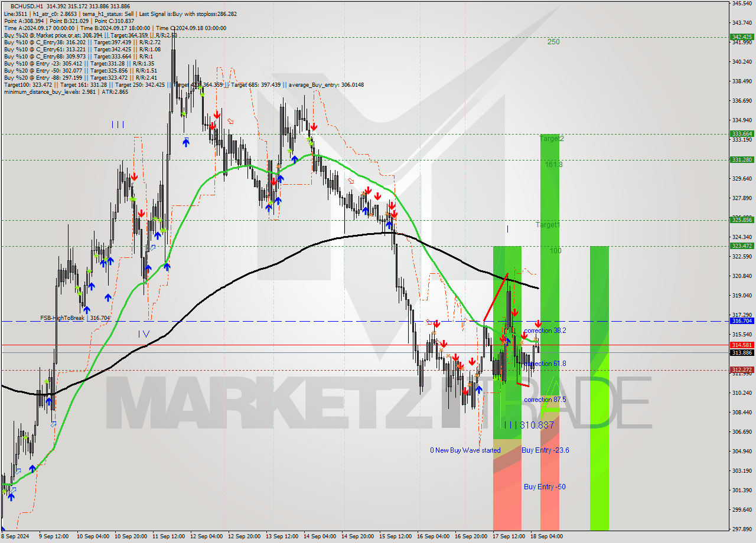Click the red 312.272 price tag

point(742,370)
